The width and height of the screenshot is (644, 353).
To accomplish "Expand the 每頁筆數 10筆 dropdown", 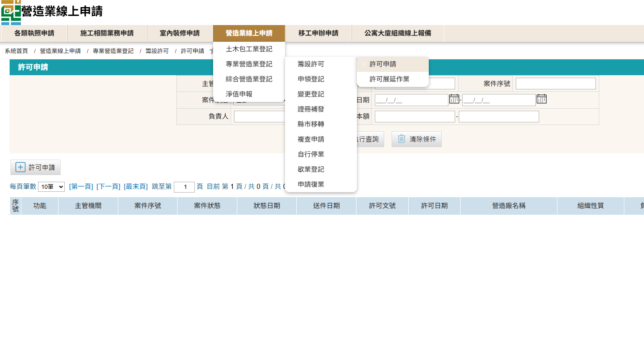I will (51, 187).
